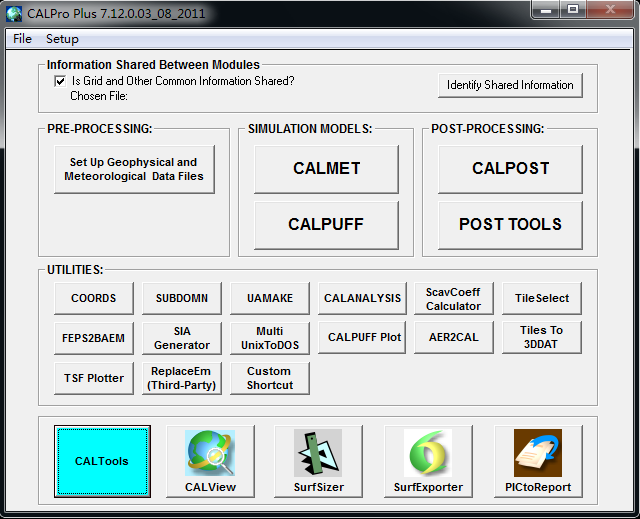This screenshot has height=519, width=640.
Task: Open the SurfExporter icon
Action: coord(427,453)
